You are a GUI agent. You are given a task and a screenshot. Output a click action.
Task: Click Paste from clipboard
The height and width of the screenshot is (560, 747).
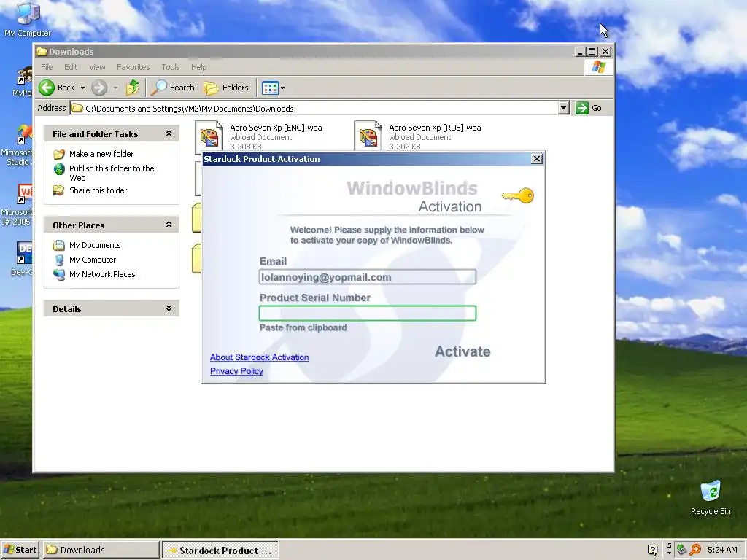(x=303, y=327)
